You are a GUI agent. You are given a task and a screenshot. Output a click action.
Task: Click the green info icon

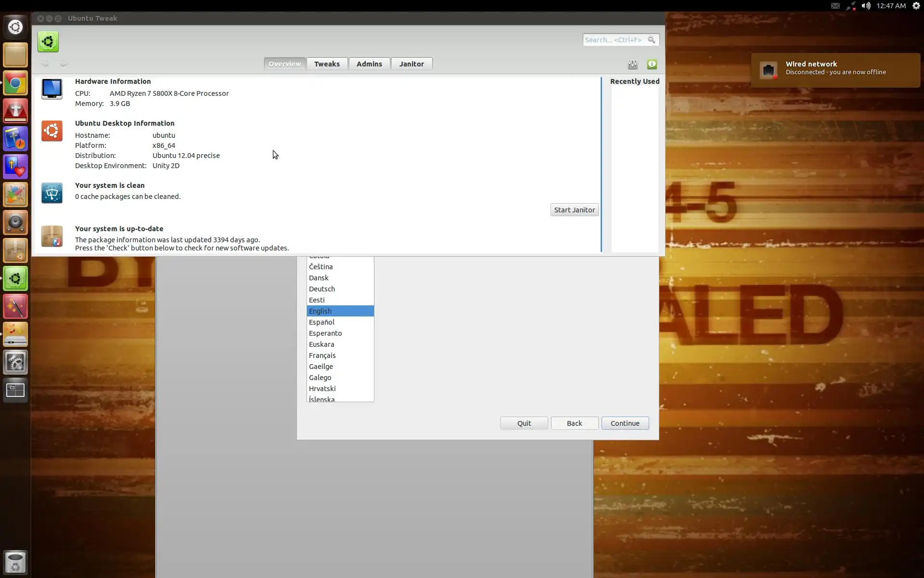[x=652, y=64]
